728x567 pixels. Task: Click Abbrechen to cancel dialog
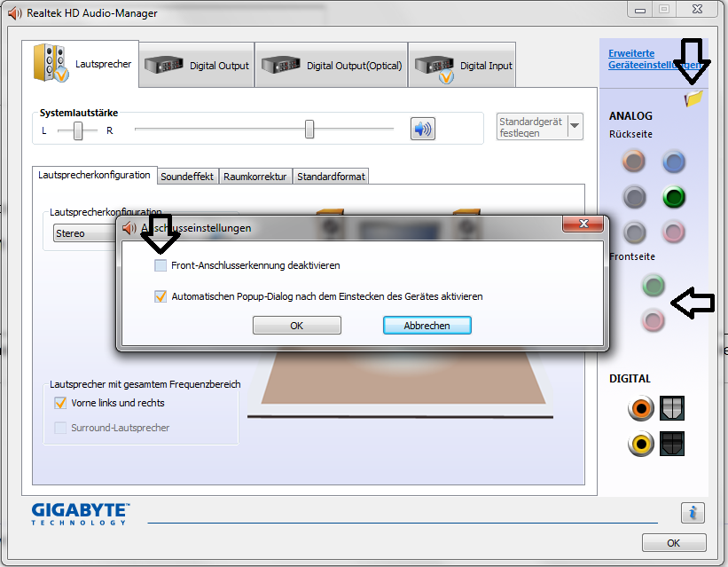[x=427, y=326]
